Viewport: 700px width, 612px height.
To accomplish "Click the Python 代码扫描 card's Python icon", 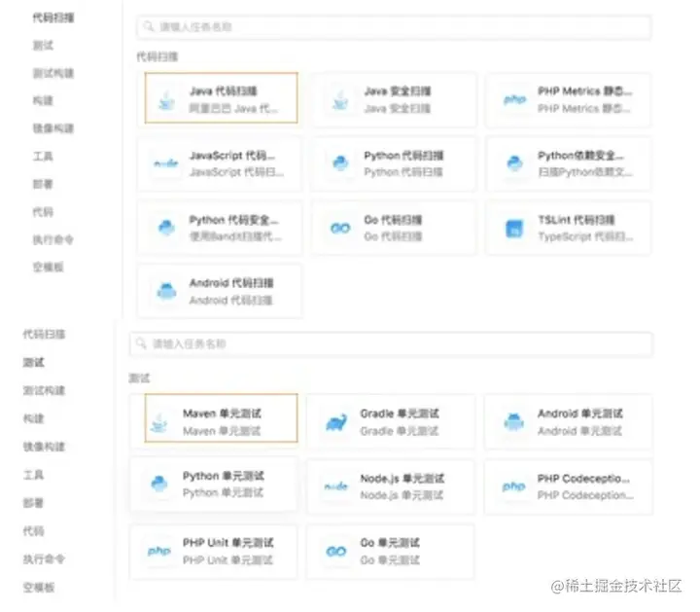I will [340, 163].
